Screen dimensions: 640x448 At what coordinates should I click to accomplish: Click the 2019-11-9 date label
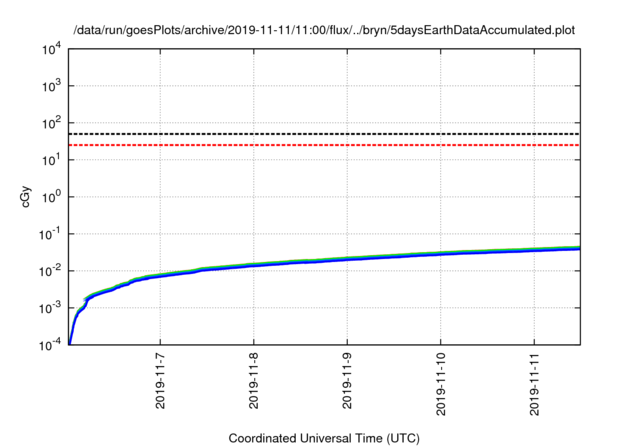tap(347, 381)
